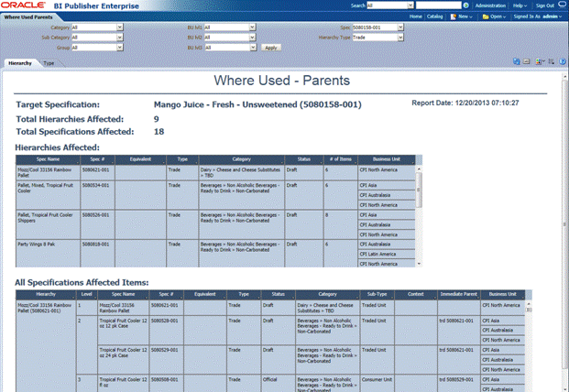Click the blue report help icon

pos(563,61)
